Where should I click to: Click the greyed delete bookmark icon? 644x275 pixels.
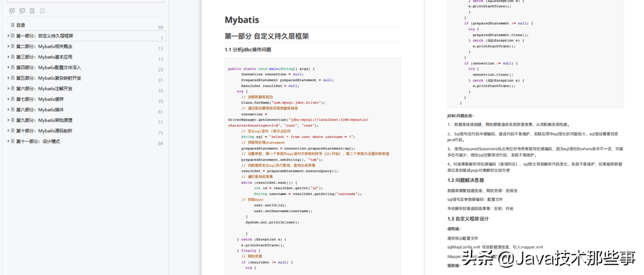tap(42, 11)
